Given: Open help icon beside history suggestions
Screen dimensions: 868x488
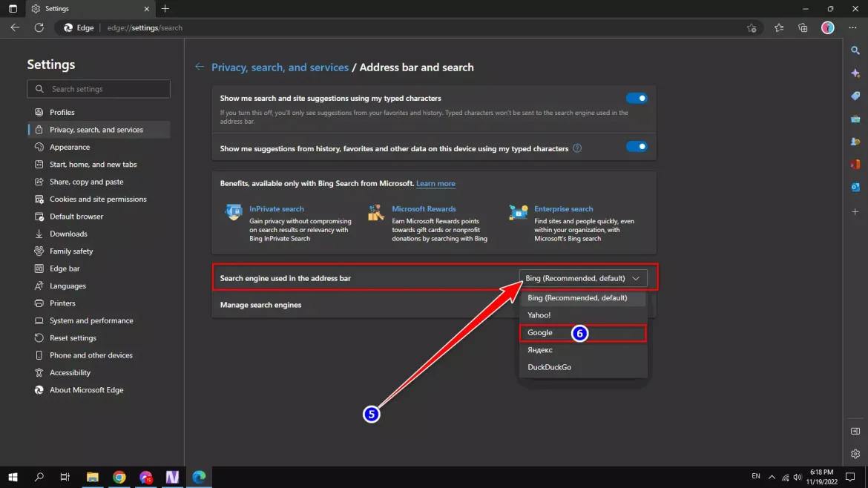Looking at the screenshot, I should 577,148.
